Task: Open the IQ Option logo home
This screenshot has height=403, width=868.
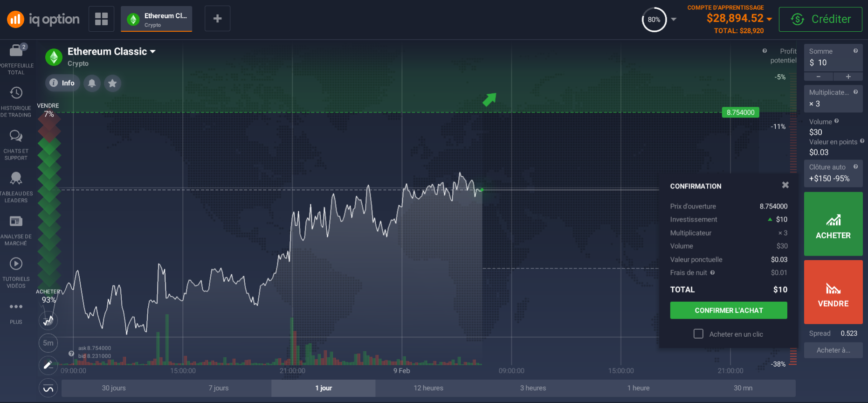Action: pyautogui.click(x=43, y=19)
